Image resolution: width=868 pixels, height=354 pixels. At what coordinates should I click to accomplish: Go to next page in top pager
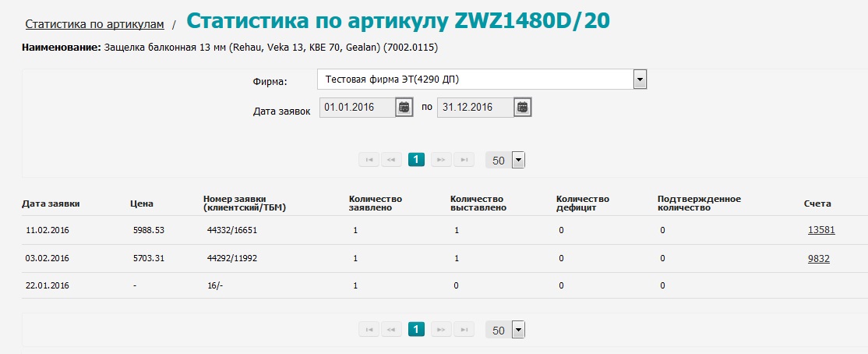[x=441, y=160]
